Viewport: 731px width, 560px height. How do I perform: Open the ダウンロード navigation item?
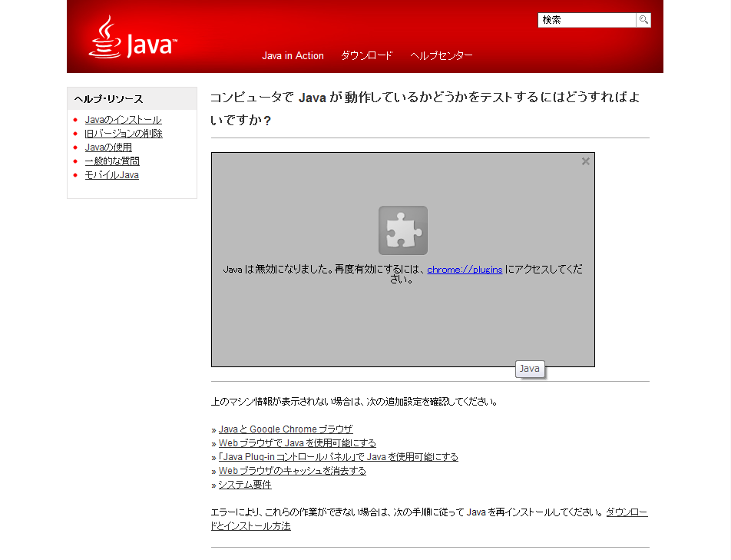tap(367, 56)
